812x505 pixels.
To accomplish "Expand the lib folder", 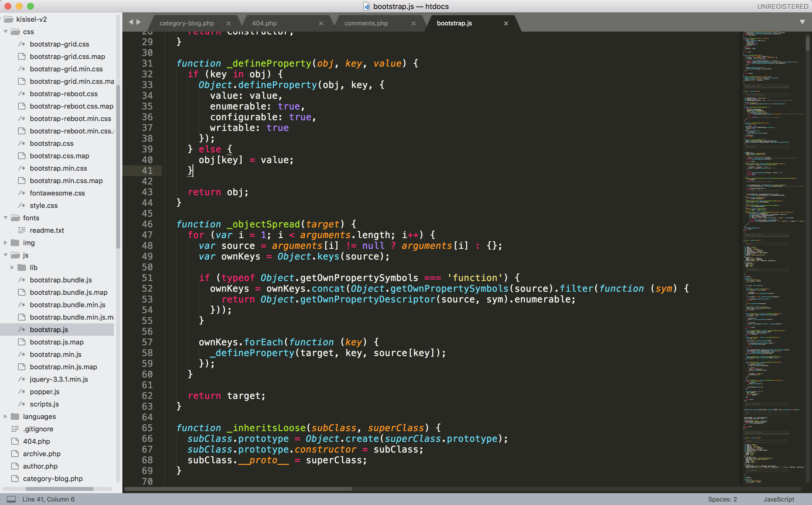I will pos(12,267).
